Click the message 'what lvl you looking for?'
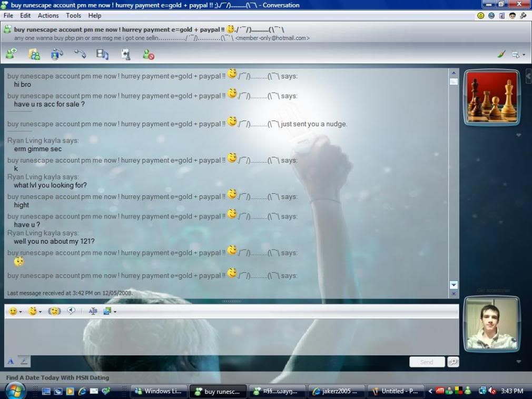 [x=50, y=185]
